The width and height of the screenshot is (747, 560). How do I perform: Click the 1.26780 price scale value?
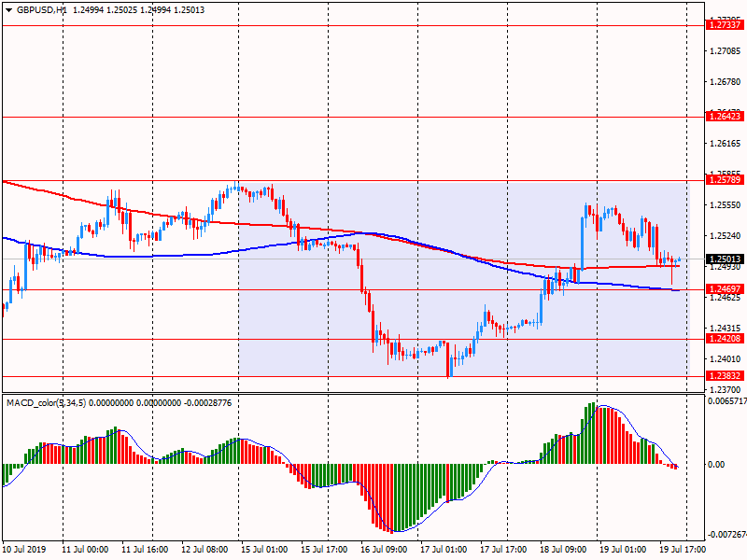click(x=726, y=82)
